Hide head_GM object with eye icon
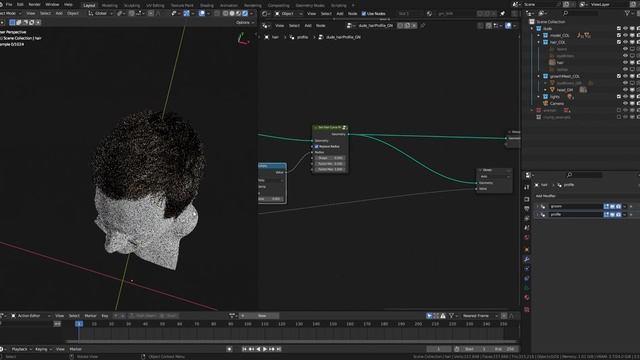The height and width of the screenshot is (360, 640). 625,90
